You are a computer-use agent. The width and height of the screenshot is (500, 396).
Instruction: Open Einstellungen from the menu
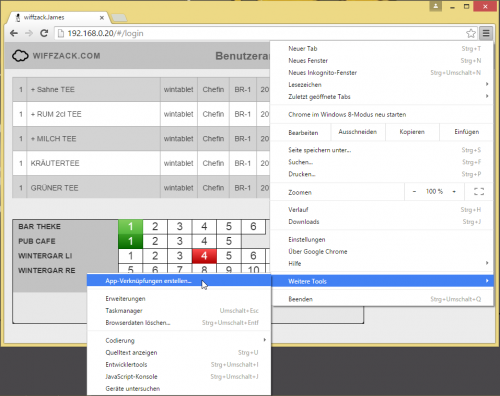coord(381,240)
